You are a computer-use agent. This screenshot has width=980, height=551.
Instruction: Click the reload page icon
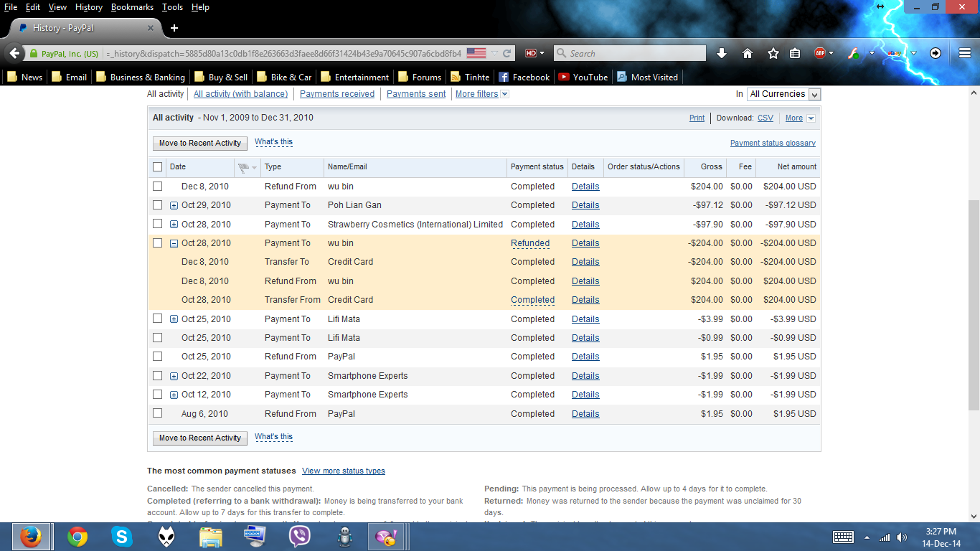click(507, 53)
